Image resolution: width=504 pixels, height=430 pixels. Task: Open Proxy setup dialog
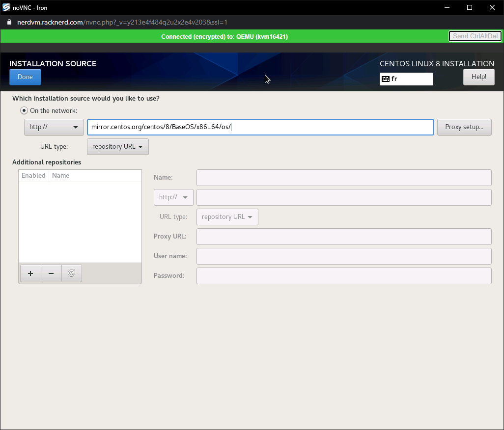point(464,127)
